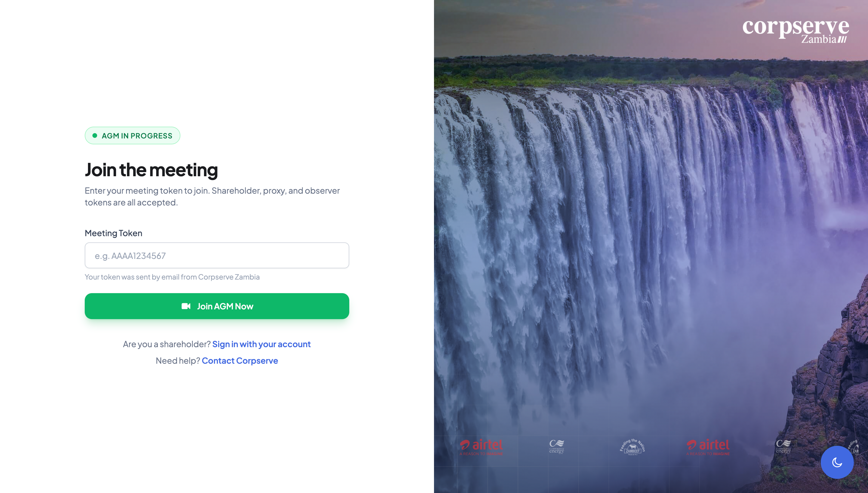
Task: Click the Are you a shareholder text
Action: 167,344
